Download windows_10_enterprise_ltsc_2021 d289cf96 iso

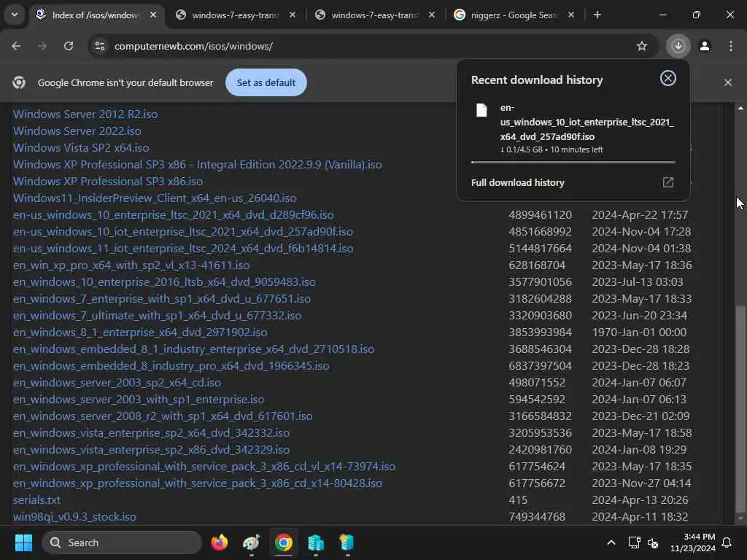point(173,215)
